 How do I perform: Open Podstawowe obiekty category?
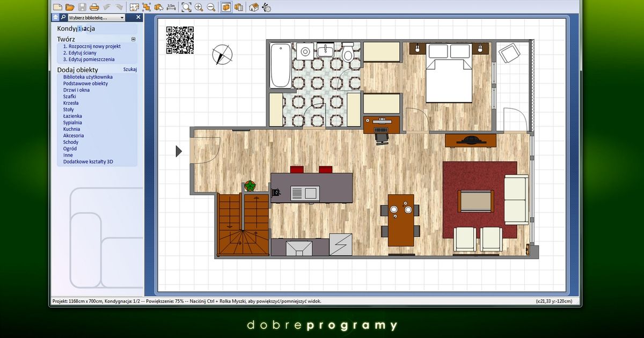pyautogui.click(x=85, y=84)
